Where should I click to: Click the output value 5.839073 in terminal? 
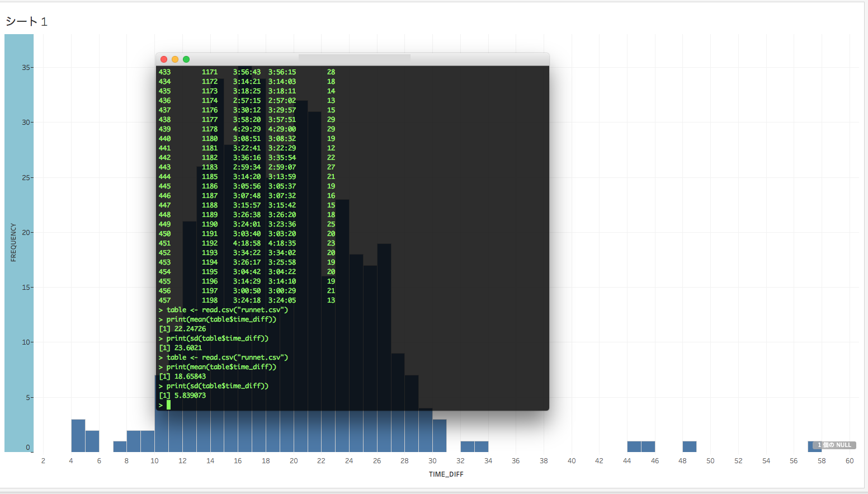point(190,396)
